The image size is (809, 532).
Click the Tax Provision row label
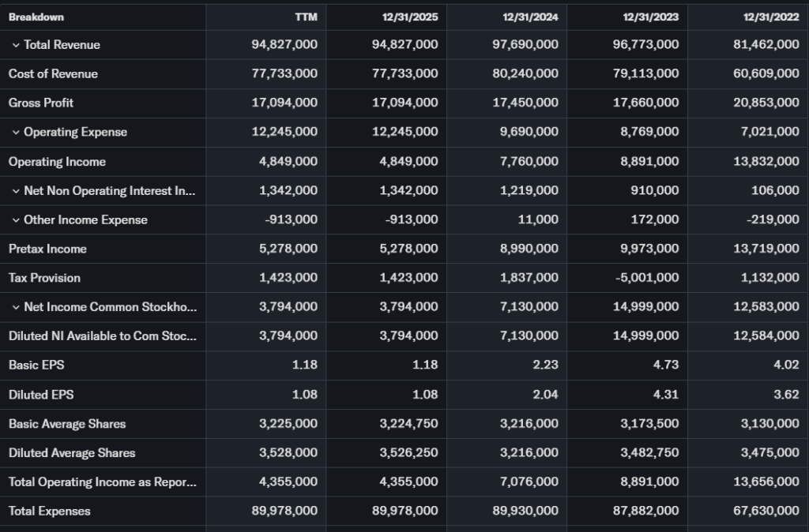click(x=44, y=278)
